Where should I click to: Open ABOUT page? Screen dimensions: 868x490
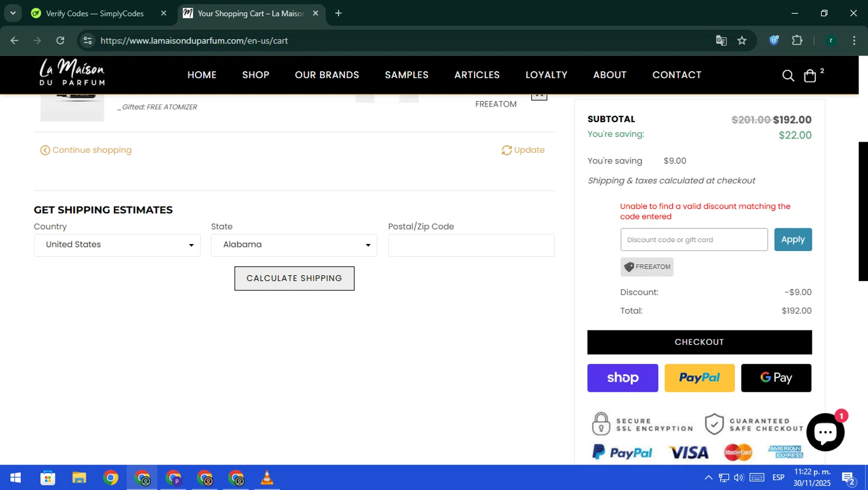coord(610,75)
